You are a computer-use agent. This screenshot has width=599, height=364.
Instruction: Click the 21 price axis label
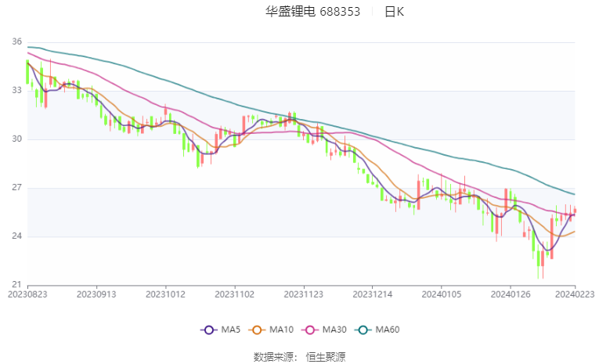tap(16, 285)
